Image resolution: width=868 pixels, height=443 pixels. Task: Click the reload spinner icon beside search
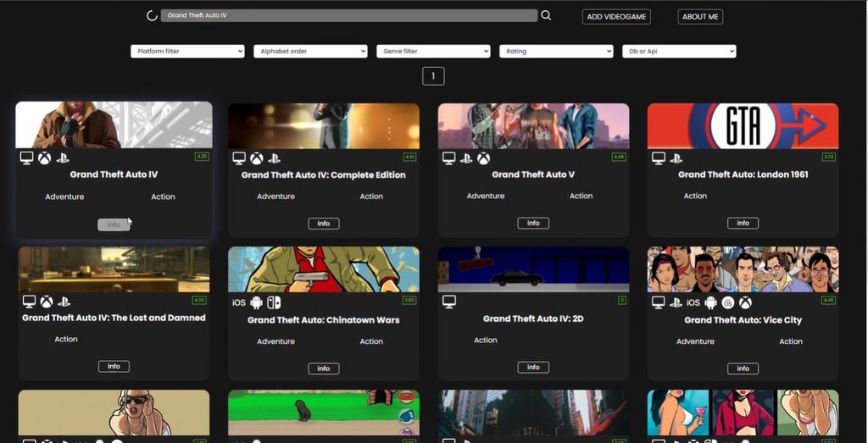tap(152, 15)
